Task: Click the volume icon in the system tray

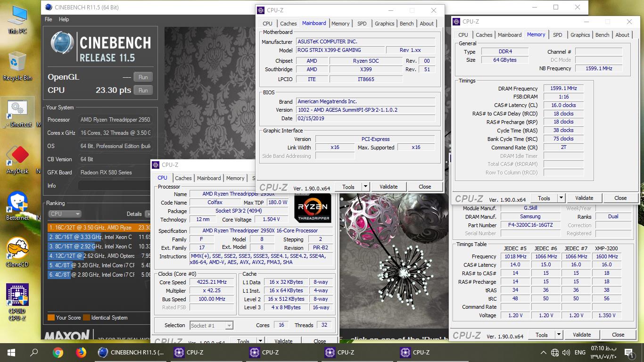Action: coord(565,353)
